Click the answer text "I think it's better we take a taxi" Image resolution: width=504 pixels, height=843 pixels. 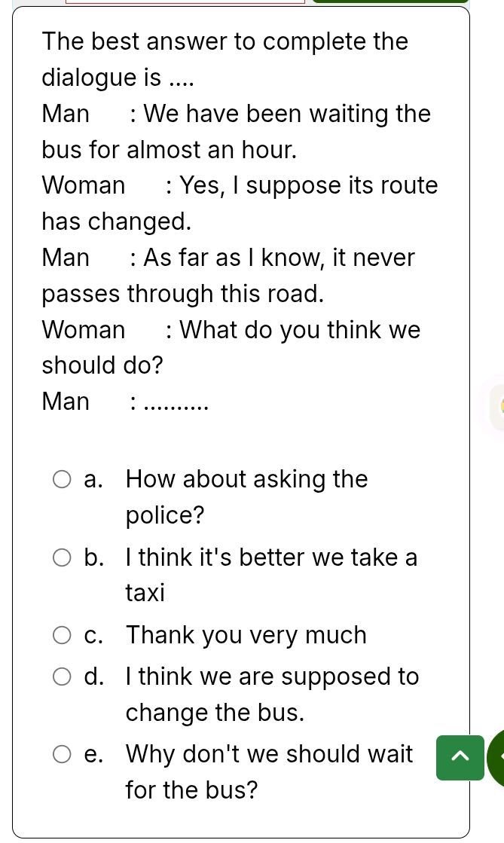[x=272, y=575]
